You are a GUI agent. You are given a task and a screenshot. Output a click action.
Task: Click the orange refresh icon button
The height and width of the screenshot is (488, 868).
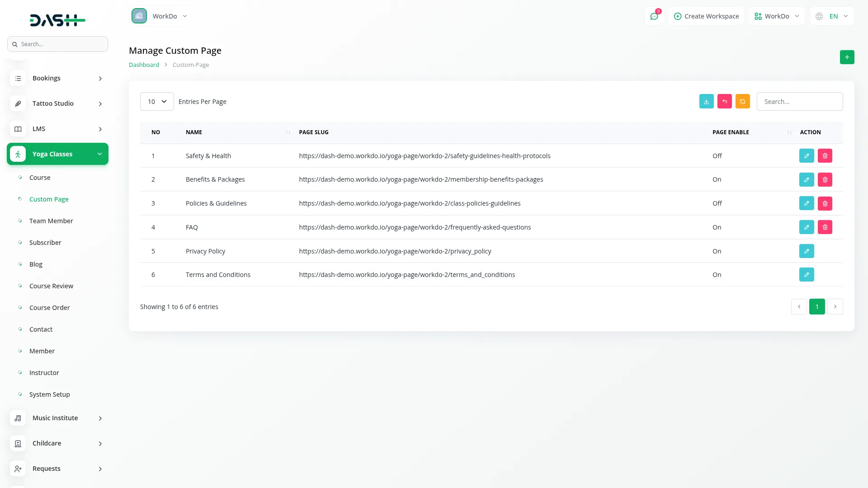[x=742, y=102]
